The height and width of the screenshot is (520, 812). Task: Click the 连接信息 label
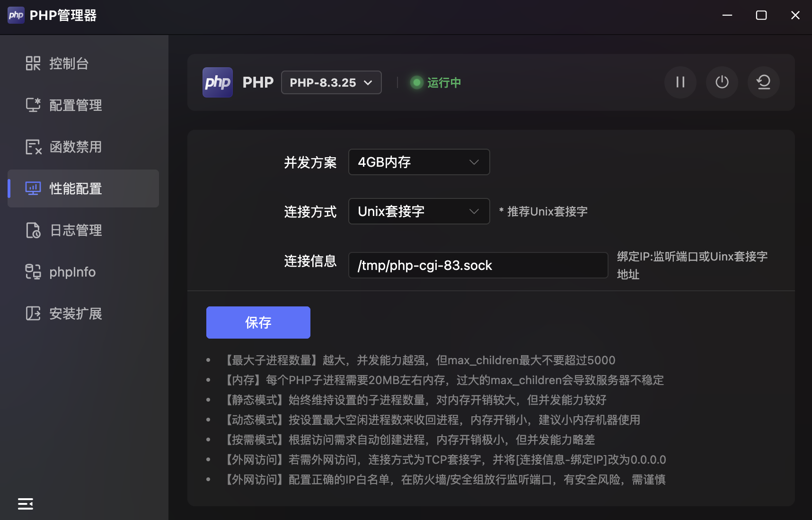(310, 261)
